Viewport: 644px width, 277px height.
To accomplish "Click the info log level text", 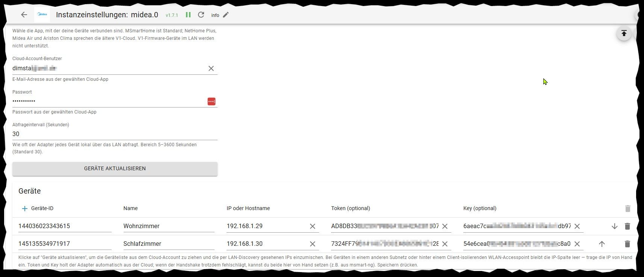I will (x=215, y=15).
